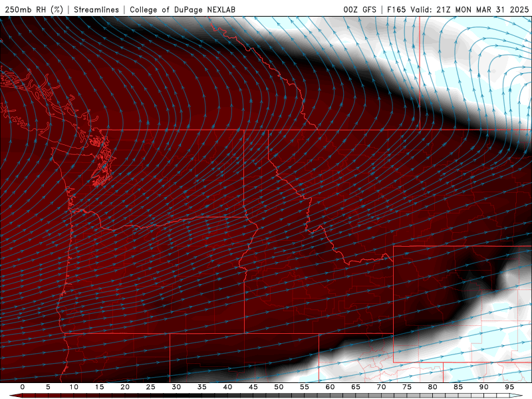532x399 pixels.
Task: Click the "85" value on the color scale
Action: [x=458, y=387]
